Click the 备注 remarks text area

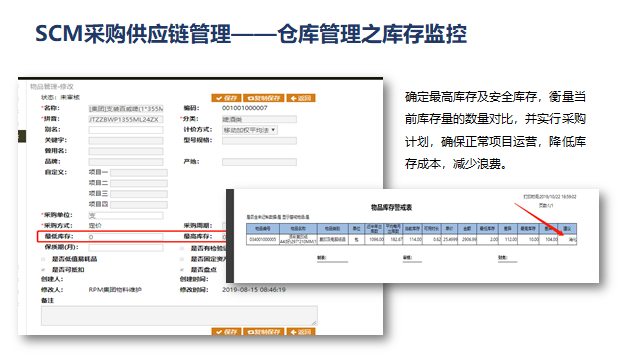click(x=179, y=316)
